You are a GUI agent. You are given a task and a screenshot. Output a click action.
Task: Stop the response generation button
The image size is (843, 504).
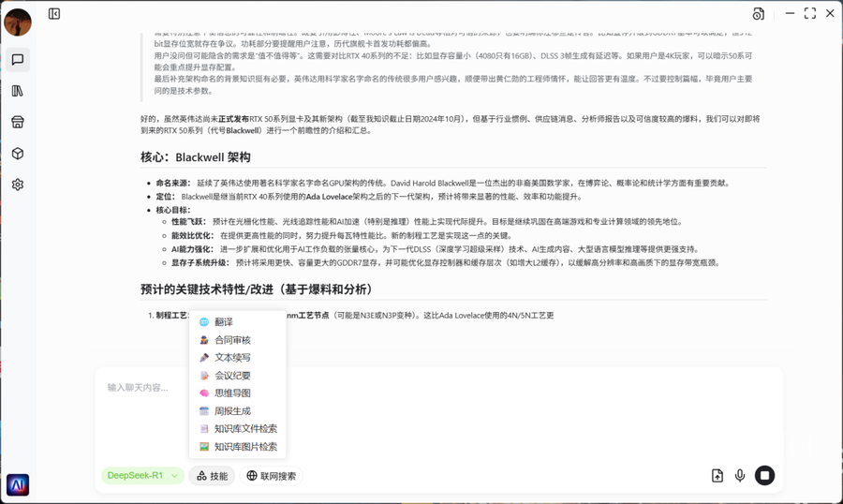764,476
